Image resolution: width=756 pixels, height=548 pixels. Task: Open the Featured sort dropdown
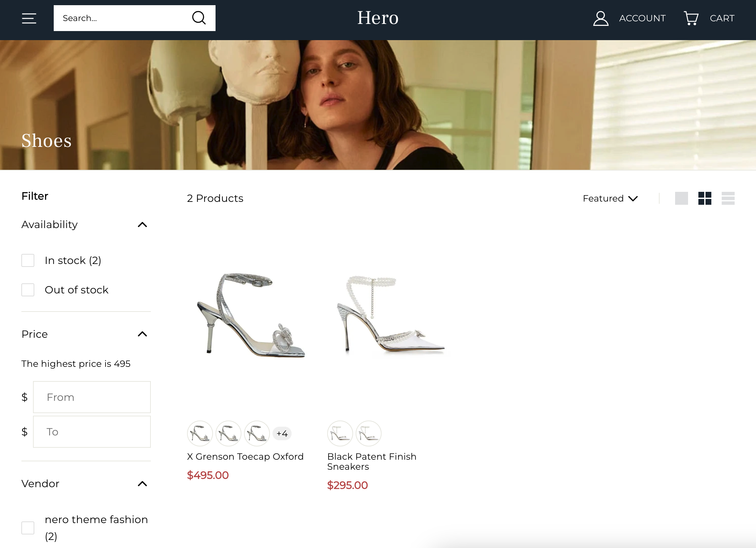pos(610,199)
